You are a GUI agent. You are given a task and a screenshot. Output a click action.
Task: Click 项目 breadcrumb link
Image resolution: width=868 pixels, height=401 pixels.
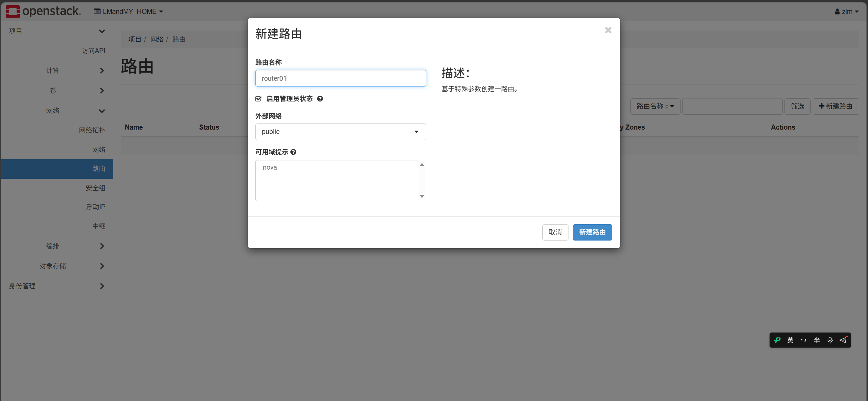click(x=134, y=39)
